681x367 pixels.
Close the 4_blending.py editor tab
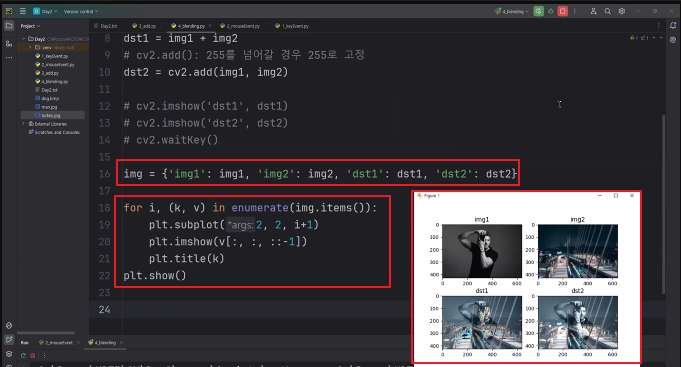[x=210, y=26]
